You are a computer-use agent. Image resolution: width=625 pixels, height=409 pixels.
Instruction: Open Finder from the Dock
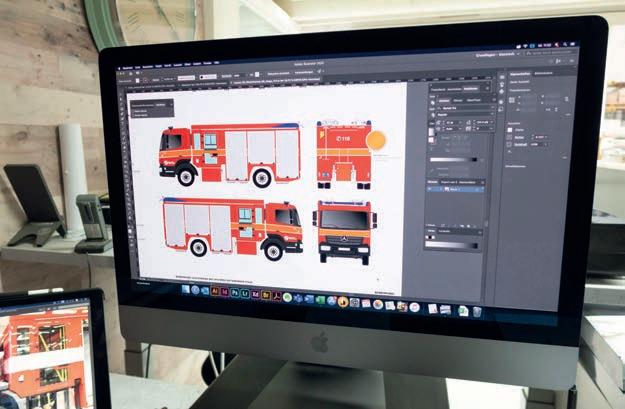point(186,289)
